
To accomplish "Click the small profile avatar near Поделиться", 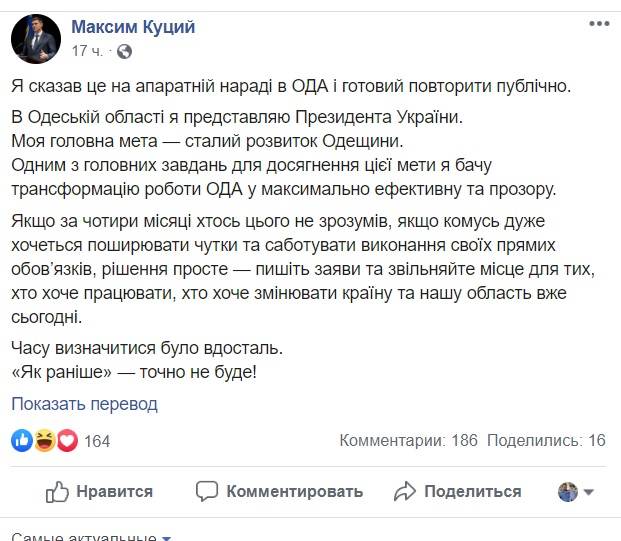I will point(567,491).
